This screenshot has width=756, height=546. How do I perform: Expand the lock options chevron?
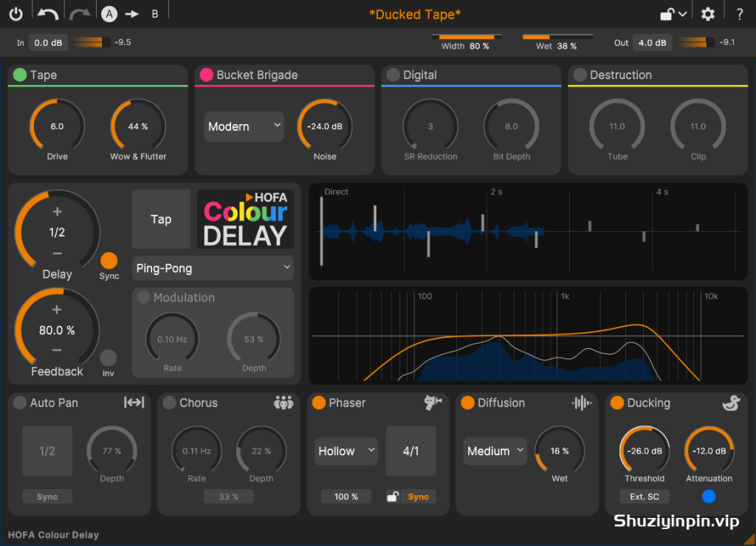coord(683,14)
